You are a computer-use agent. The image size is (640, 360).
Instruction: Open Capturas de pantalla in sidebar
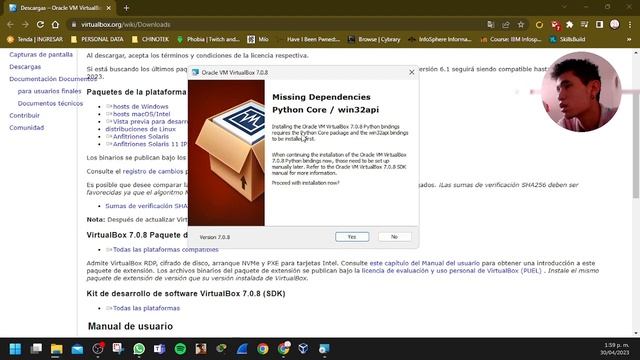click(x=41, y=54)
